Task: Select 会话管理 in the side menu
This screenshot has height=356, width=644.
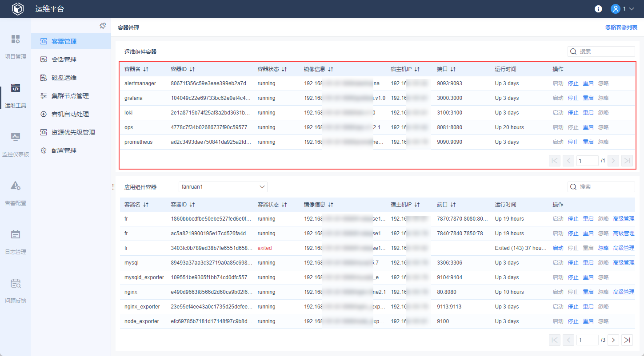Action: coord(64,59)
